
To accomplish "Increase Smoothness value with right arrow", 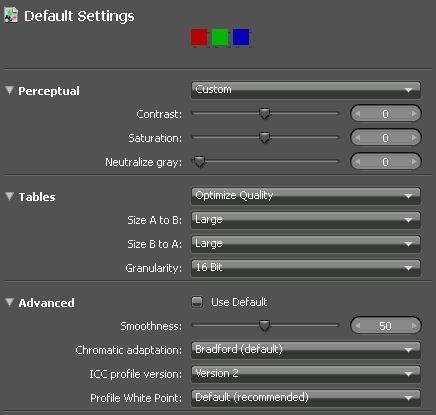I will [414, 326].
